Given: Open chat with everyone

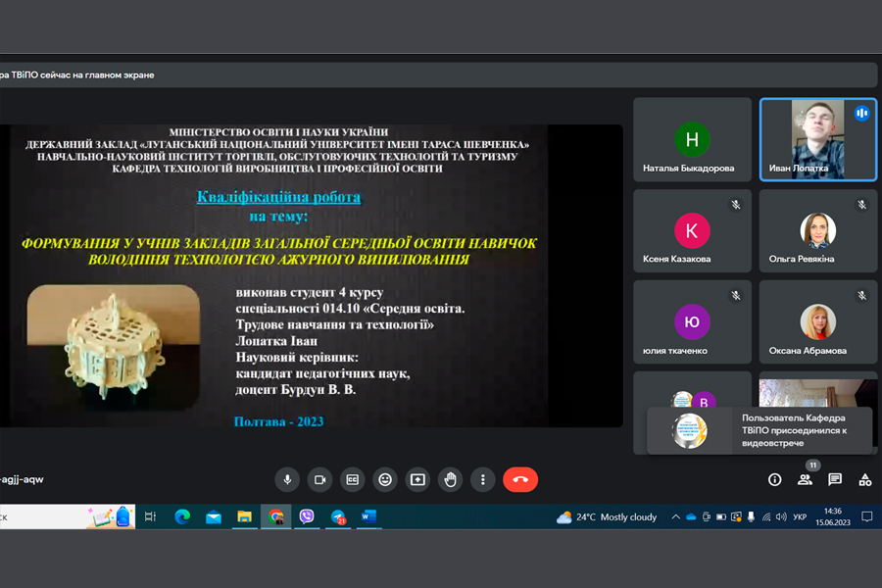Looking at the screenshot, I should (835, 479).
